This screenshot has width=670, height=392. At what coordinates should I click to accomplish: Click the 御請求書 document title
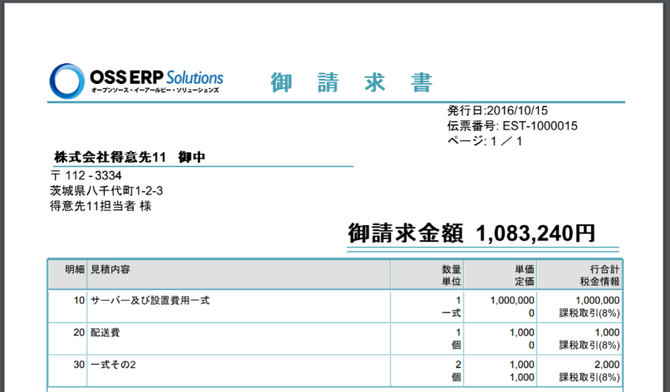pos(352,83)
